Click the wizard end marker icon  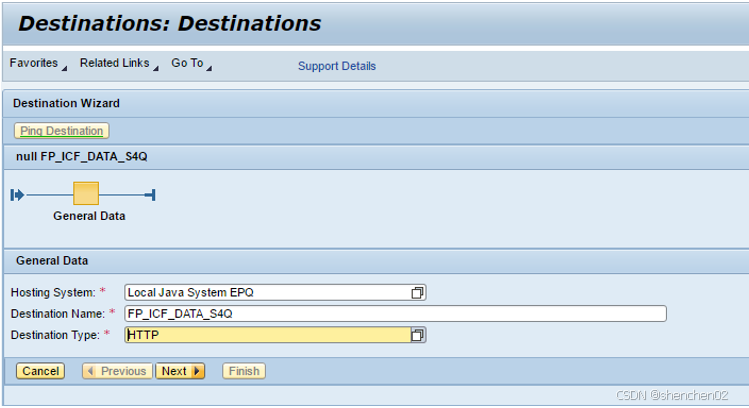pos(150,194)
